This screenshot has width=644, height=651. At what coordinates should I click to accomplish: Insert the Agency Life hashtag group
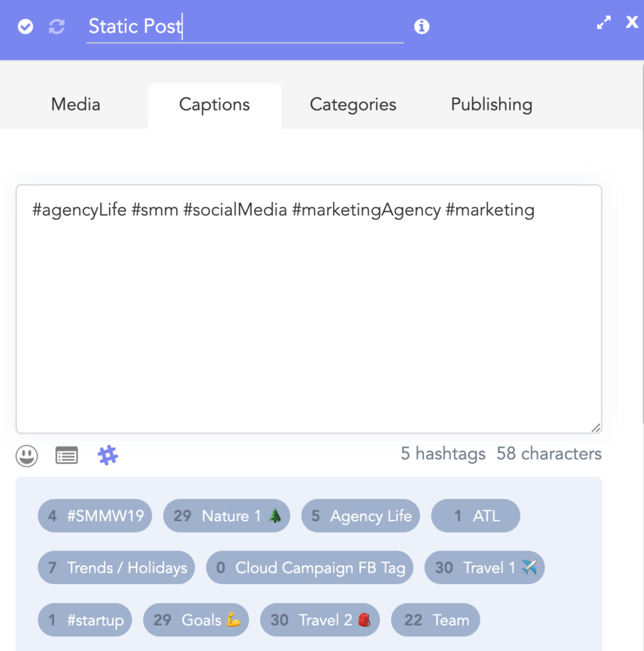[x=360, y=516]
